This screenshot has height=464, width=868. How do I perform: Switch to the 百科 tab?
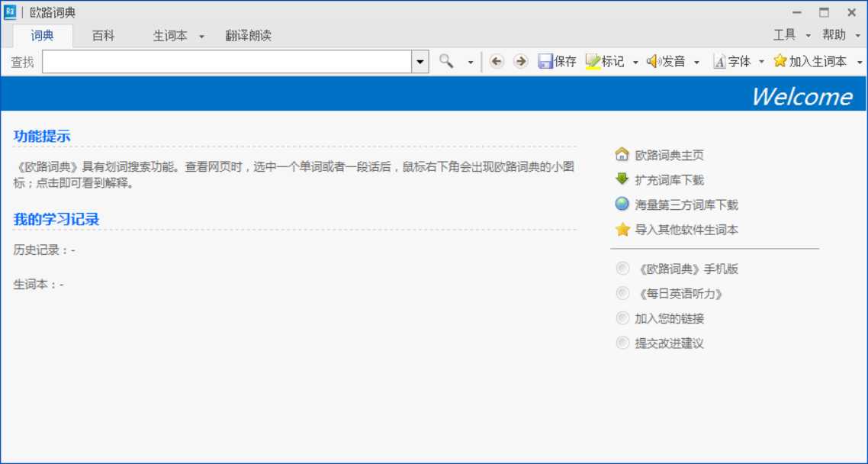click(x=103, y=35)
